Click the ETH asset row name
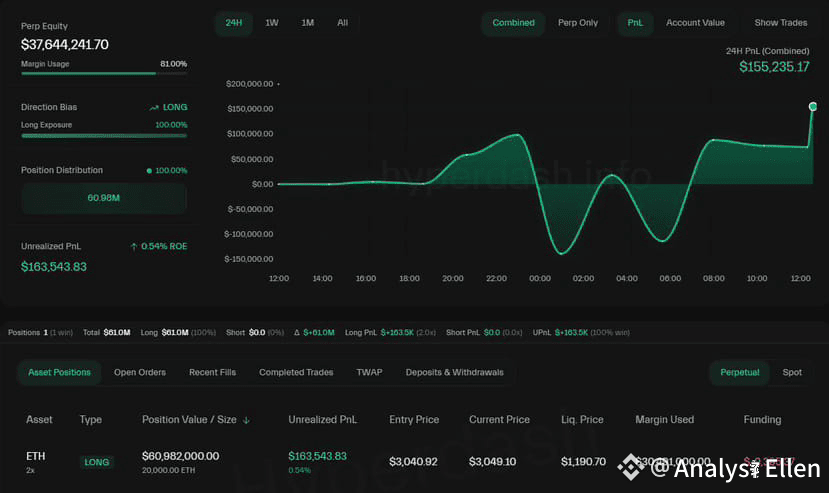829x493 pixels. tap(35, 456)
